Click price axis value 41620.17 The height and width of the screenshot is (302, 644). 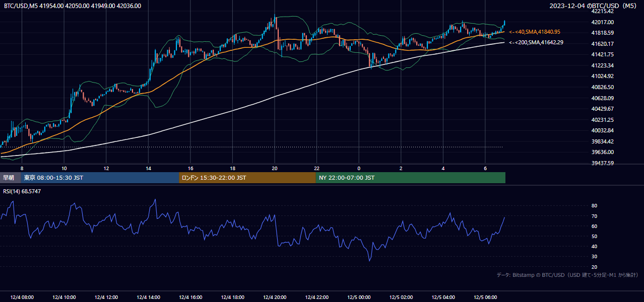603,44
